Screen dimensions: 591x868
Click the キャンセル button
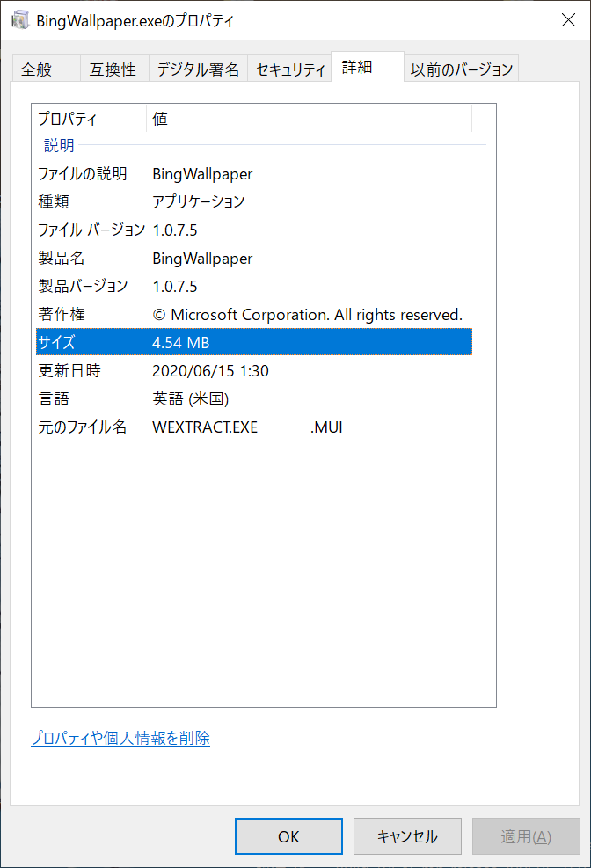(407, 835)
